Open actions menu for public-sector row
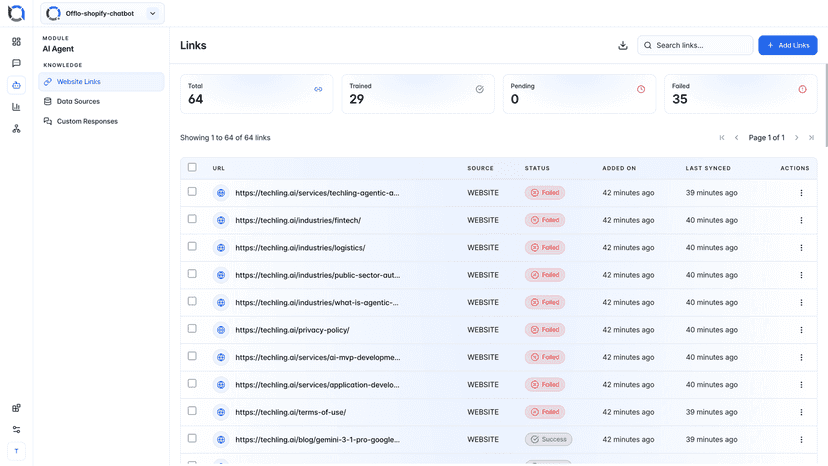 801,275
